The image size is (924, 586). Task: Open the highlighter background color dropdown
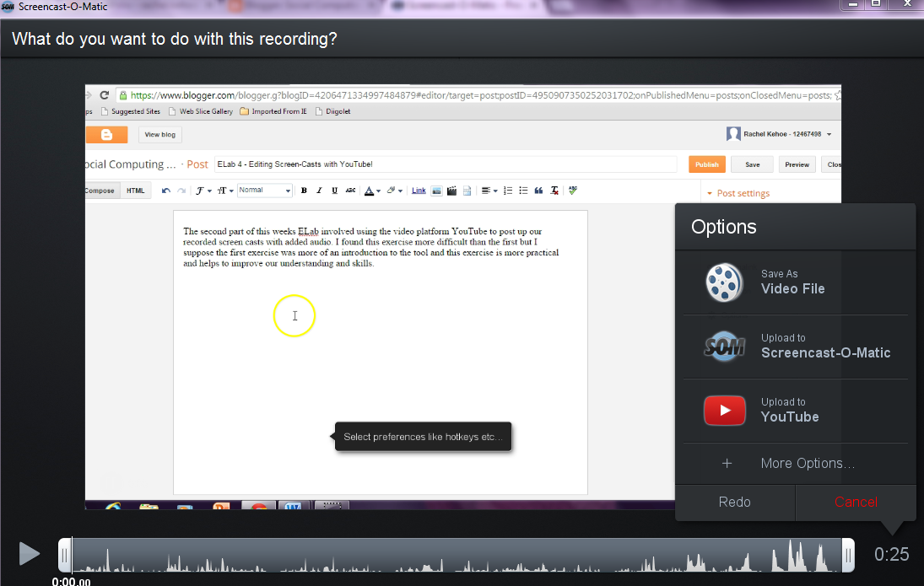click(x=394, y=191)
